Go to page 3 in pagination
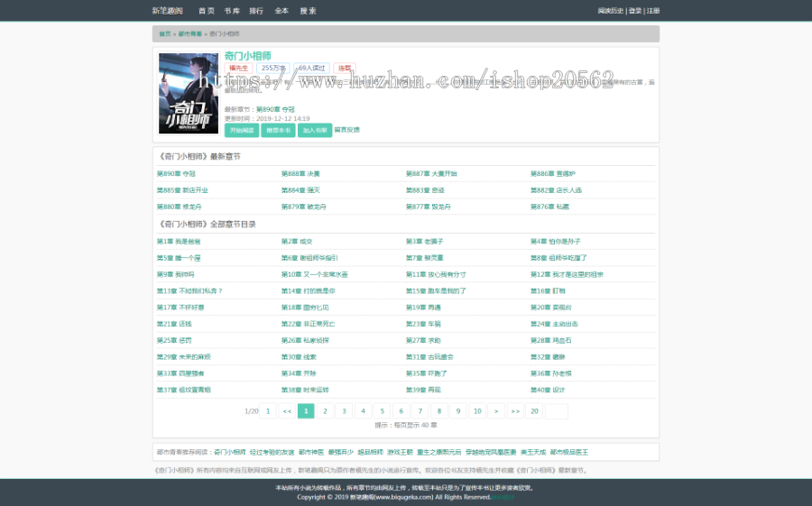 coord(345,411)
